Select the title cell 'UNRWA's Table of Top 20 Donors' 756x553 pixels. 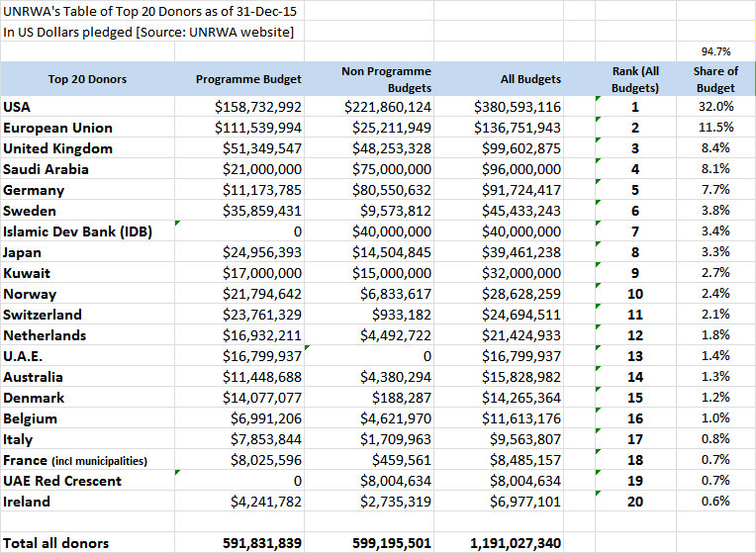[x=150, y=11]
